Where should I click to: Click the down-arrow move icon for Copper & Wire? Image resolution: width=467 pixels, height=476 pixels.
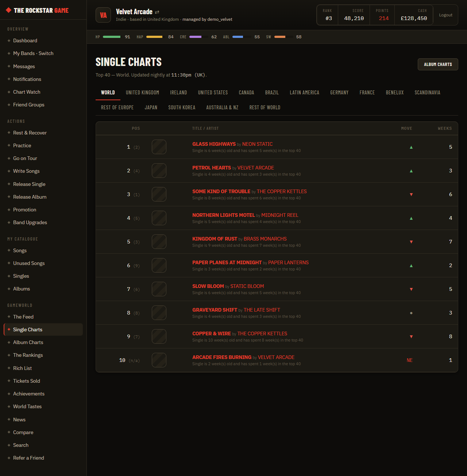pyautogui.click(x=411, y=337)
